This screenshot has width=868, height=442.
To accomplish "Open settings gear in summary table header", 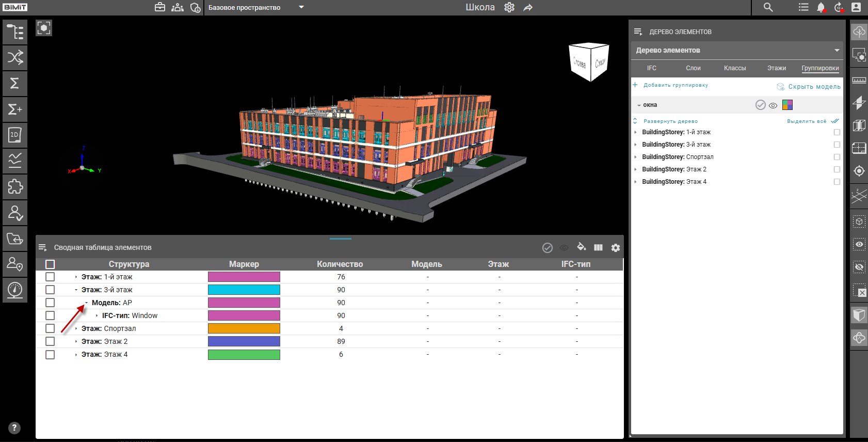I will pos(615,248).
